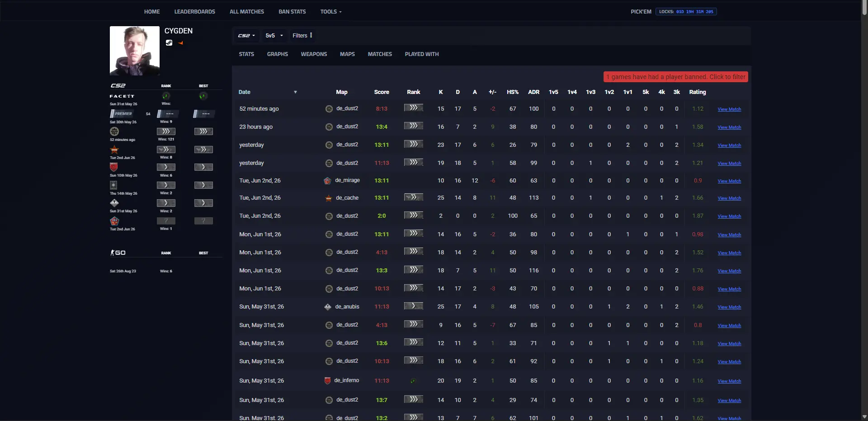This screenshot has width=868, height=421.
Task: Open View Match for the de_cache game
Action: pos(729,198)
